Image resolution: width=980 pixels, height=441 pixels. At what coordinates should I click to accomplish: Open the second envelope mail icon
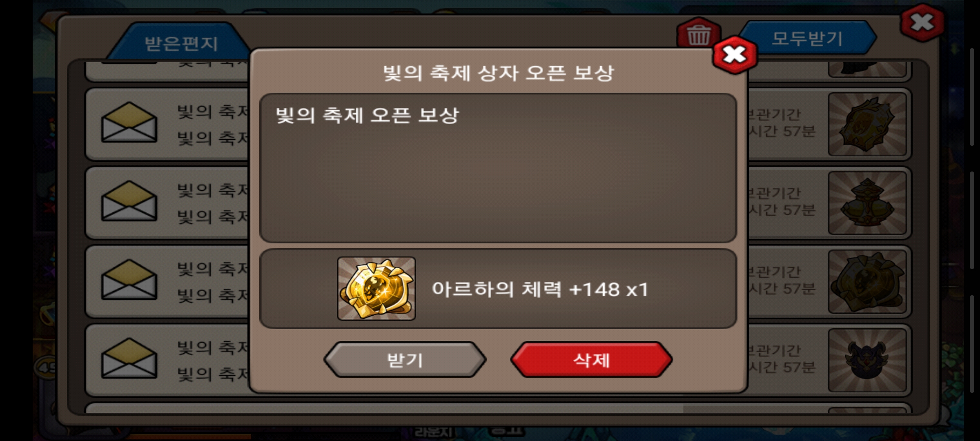coord(129,201)
